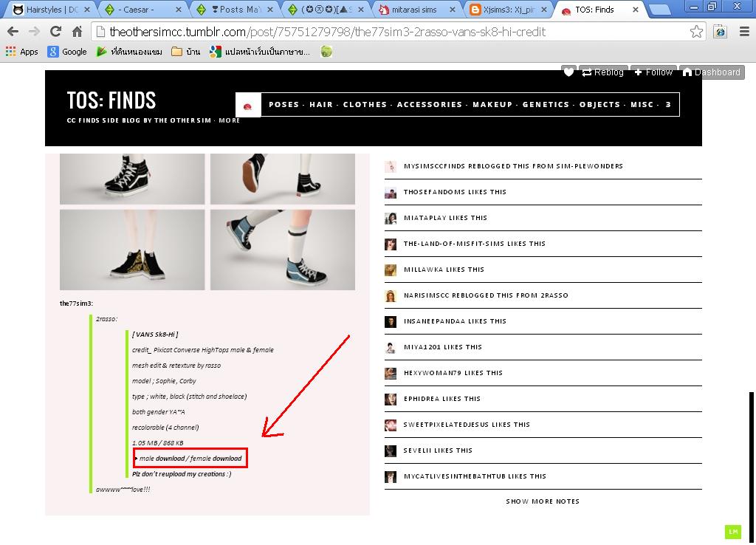Open the MAKEUP menu item
This screenshot has width=756, height=545.
(x=492, y=105)
